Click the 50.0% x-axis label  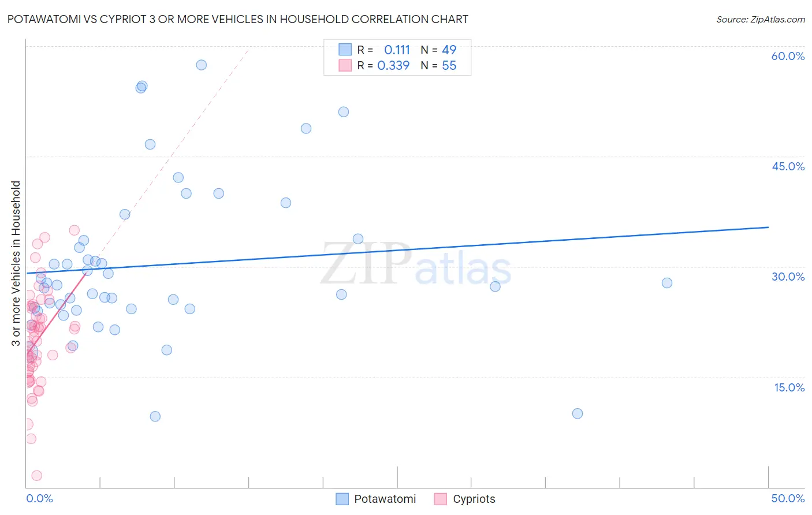coord(788,498)
